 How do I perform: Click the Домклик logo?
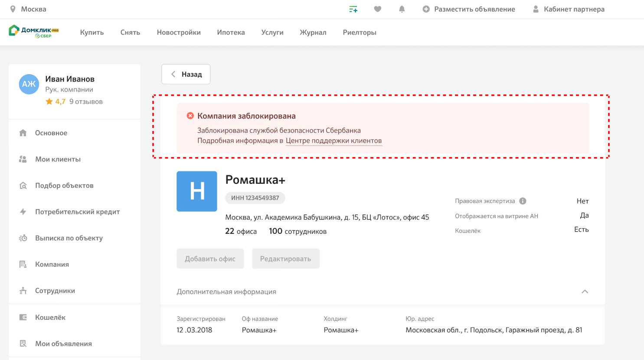(x=34, y=31)
